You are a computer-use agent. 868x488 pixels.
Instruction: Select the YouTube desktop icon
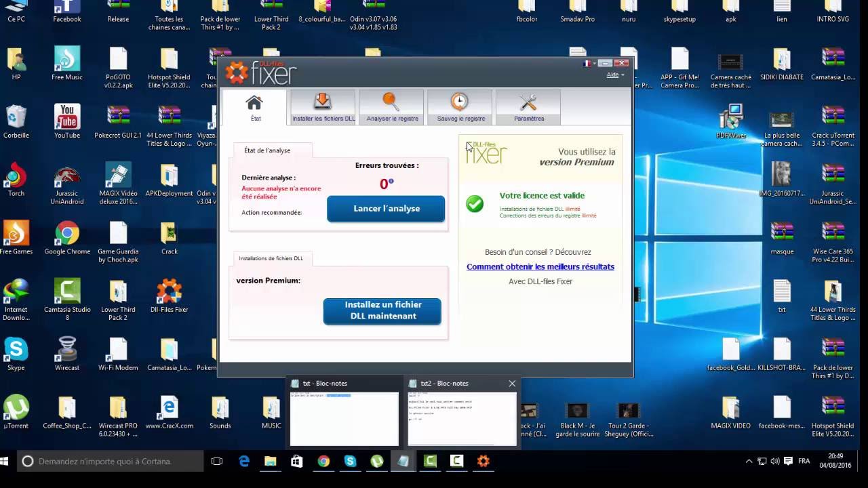67,121
